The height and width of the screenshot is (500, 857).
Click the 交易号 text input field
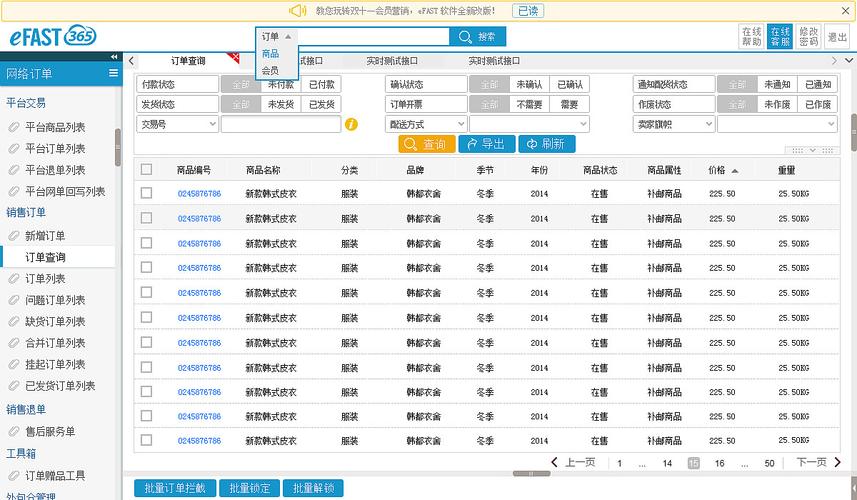click(281, 124)
